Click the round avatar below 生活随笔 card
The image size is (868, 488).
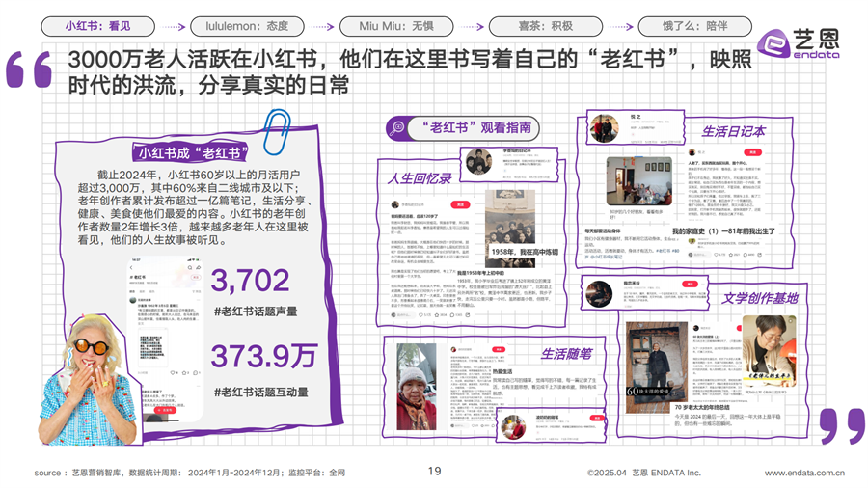[513, 427]
